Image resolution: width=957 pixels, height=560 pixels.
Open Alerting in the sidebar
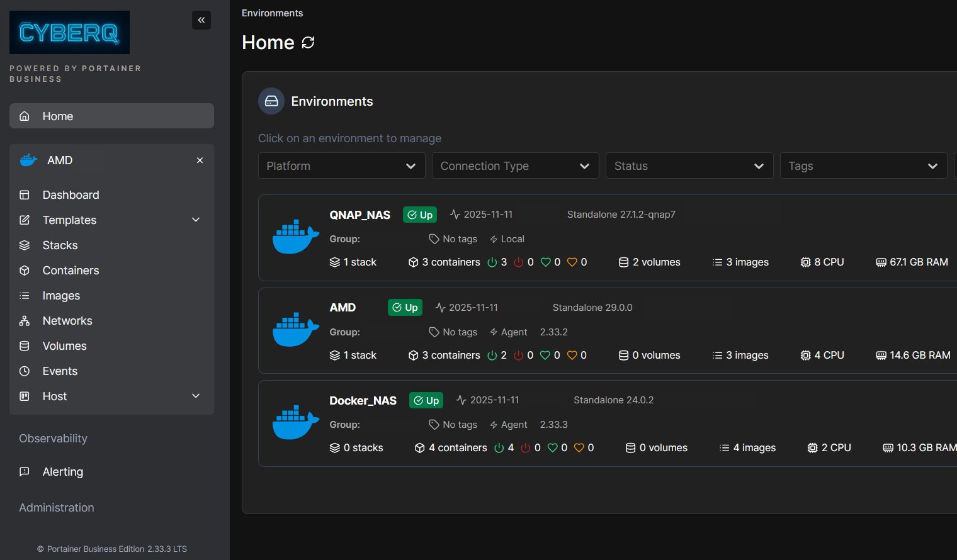pos(62,472)
